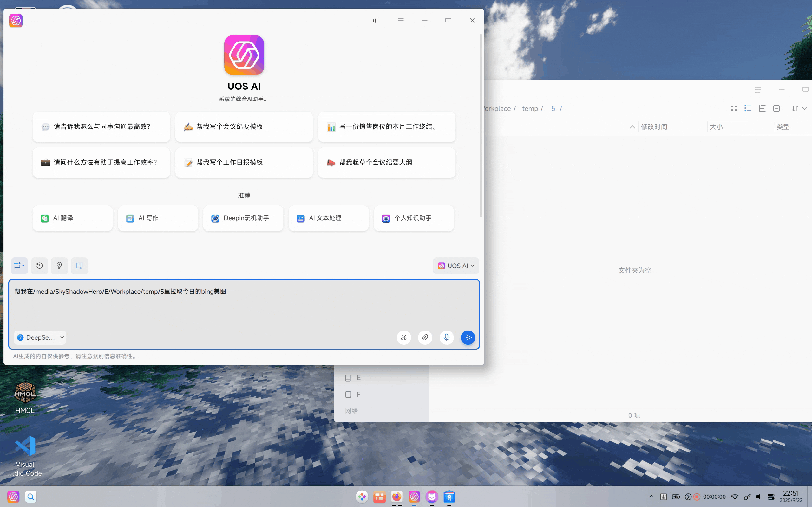812x507 pixels.
Task: Click the 帮我写个会议纪要模板 suggestion
Action: [x=244, y=127]
